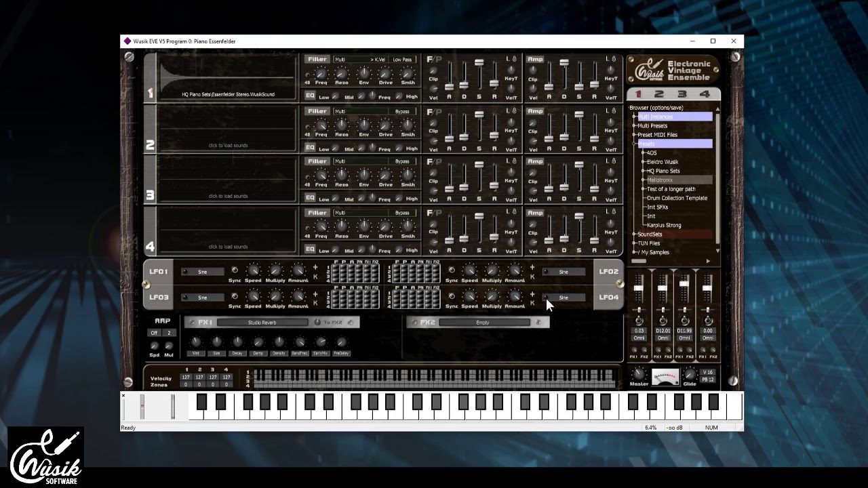Viewport: 868px width, 488px height.
Task: Adjust the Glide knob
Action: tap(689, 374)
